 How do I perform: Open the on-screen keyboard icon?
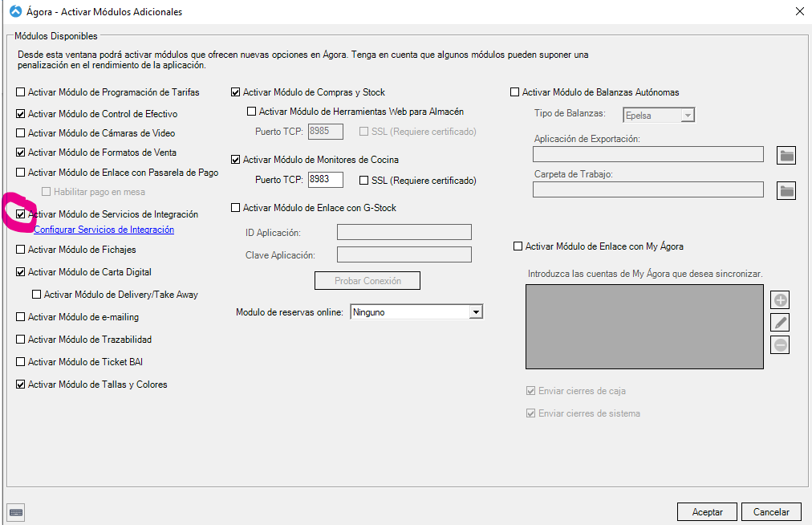tap(16, 513)
